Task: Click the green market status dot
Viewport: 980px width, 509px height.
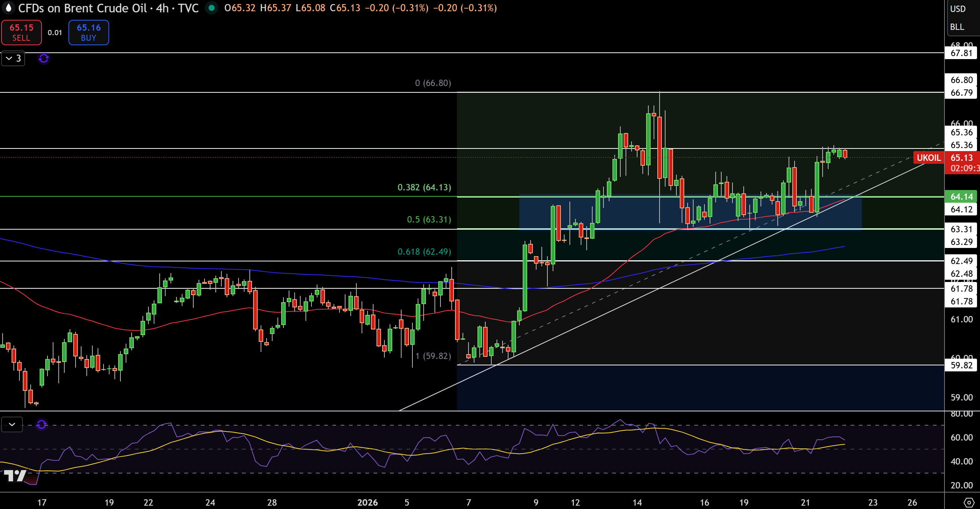Action: (x=212, y=8)
